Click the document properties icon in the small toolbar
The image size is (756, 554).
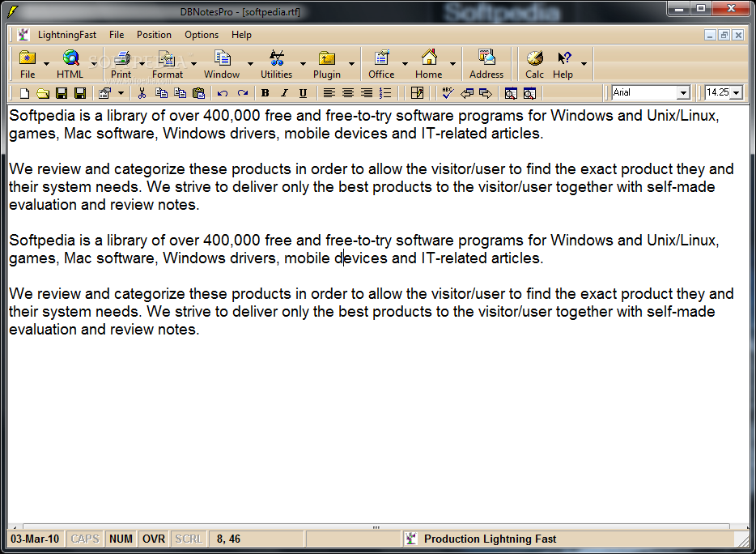pos(104,93)
